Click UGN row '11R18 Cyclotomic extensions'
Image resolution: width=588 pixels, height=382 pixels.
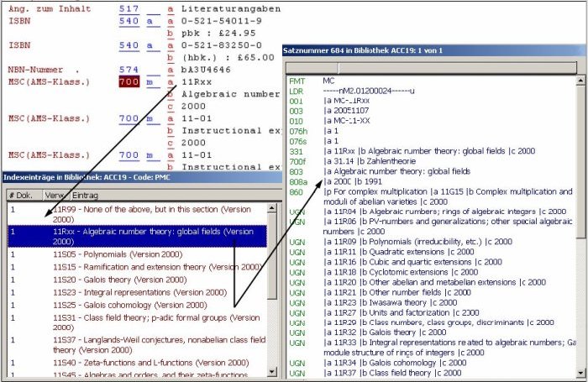[431, 272]
